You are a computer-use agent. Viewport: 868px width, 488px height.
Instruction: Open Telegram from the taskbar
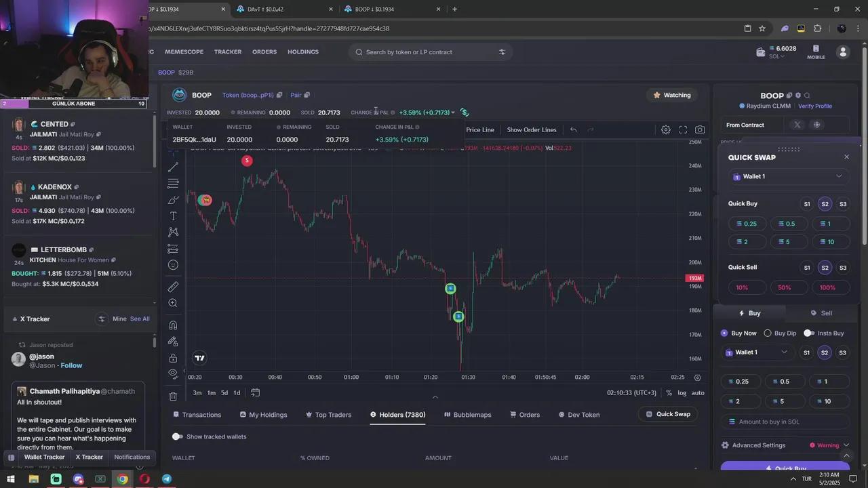167,479
